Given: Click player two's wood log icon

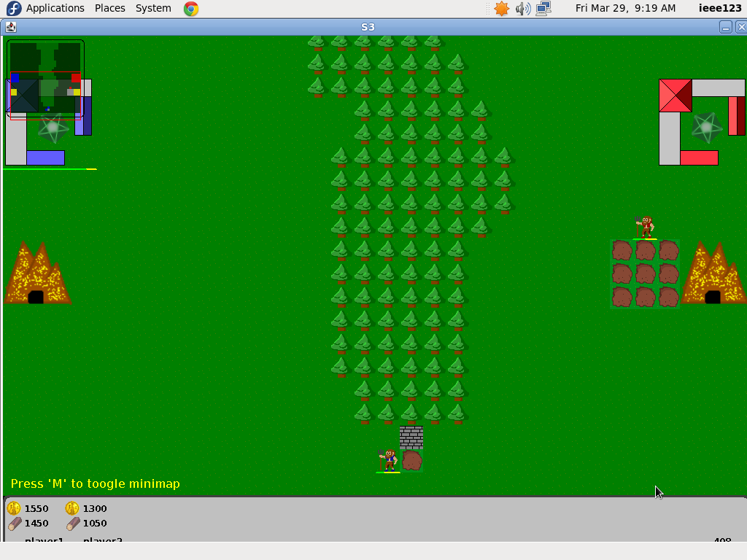Looking at the screenshot, I should (x=73, y=523).
